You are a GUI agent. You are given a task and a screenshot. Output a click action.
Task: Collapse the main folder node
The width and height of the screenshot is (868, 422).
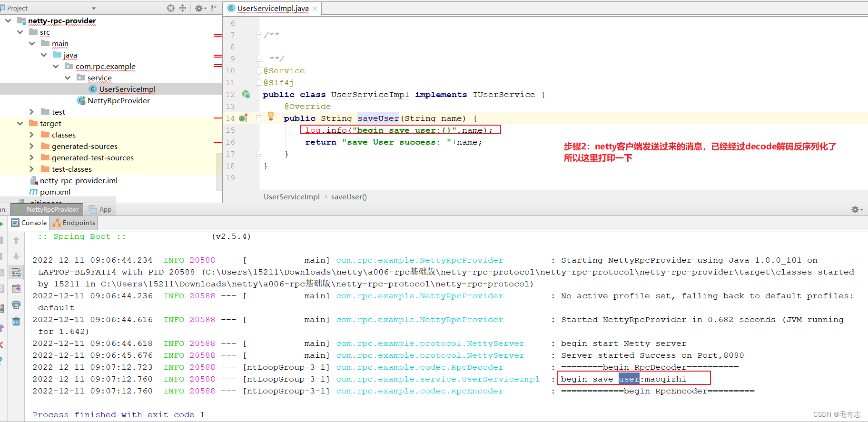(x=32, y=43)
